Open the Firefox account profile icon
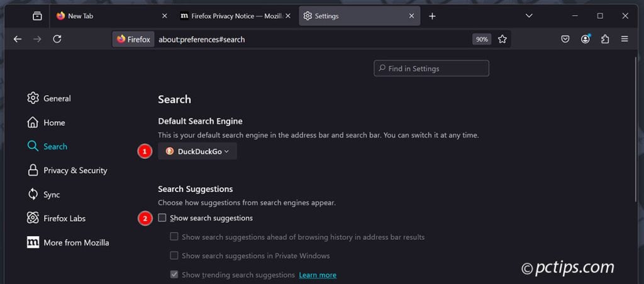This screenshot has height=284, width=644. (586, 39)
